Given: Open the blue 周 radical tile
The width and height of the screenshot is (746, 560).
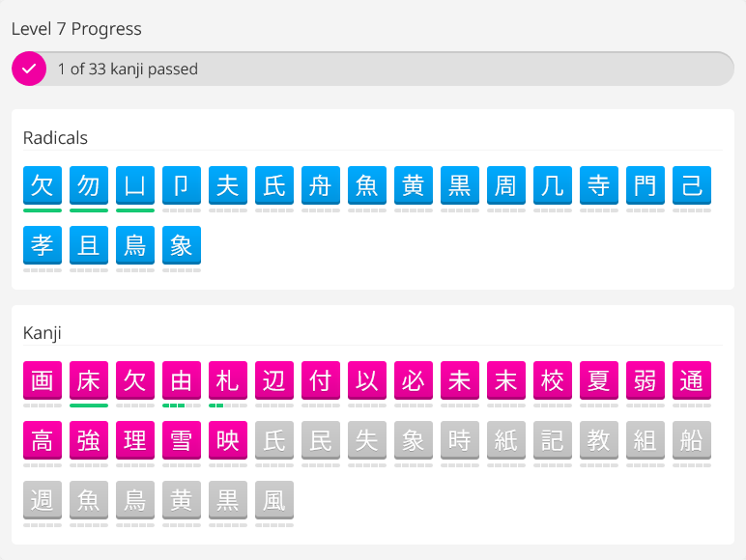Looking at the screenshot, I should coord(506,185).
